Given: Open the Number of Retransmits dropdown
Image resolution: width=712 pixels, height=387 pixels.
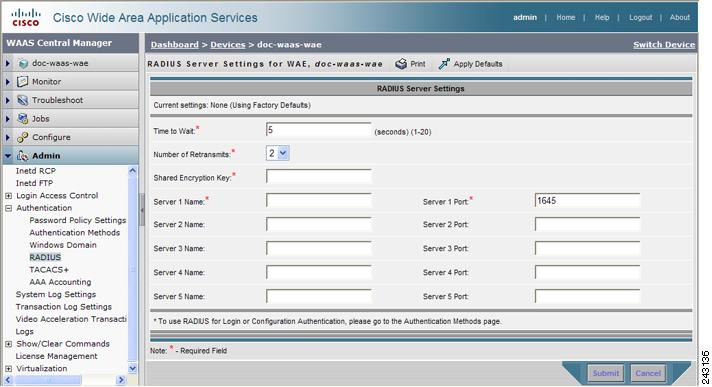Looking at the screenshot, I should 277,154.
